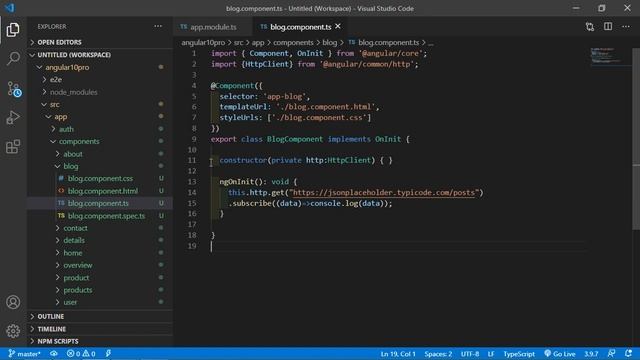Open the Accounts menu icon
Screen dimensions: 640x360
click(x=13, y=302)
